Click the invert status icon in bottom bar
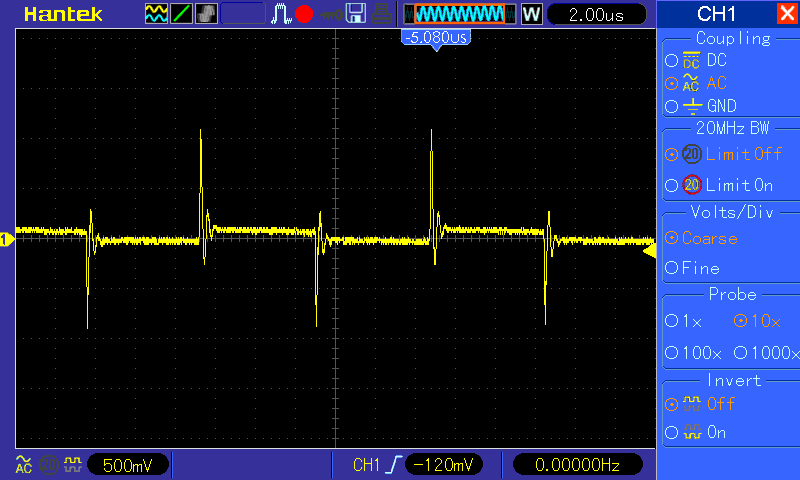 coord(73,464)
